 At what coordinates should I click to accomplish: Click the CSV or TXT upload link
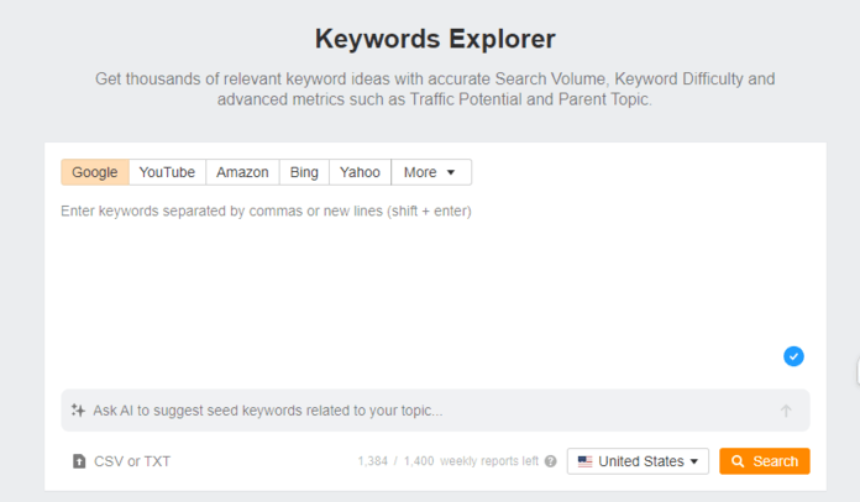click(132, 461)
